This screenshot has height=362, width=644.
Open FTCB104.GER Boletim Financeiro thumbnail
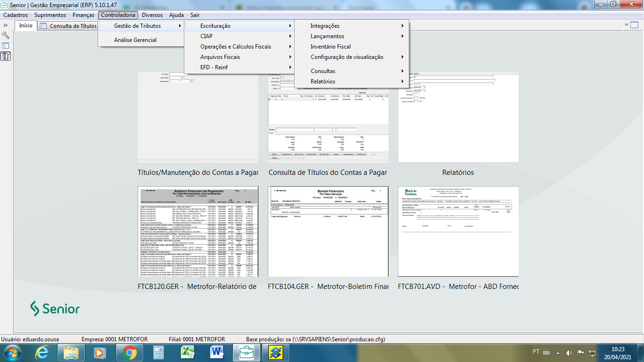pyautogui.click(x=328, y=231)
